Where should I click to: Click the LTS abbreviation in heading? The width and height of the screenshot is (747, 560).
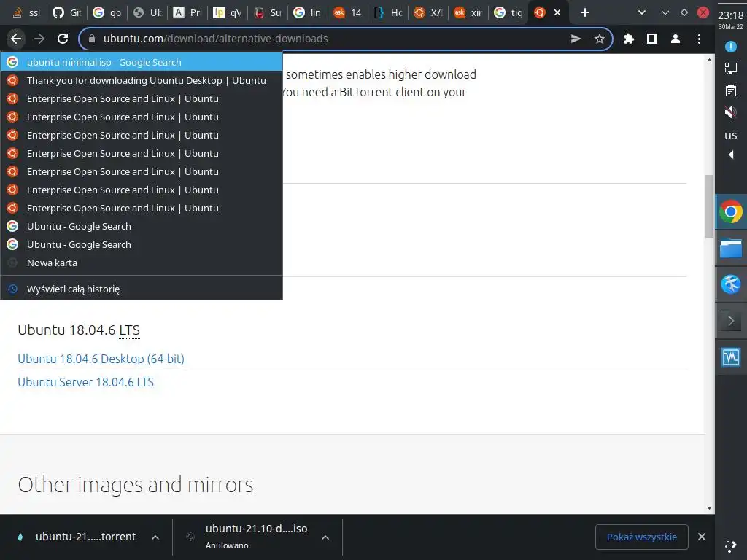pyautogui.click(x=130, y=330)
